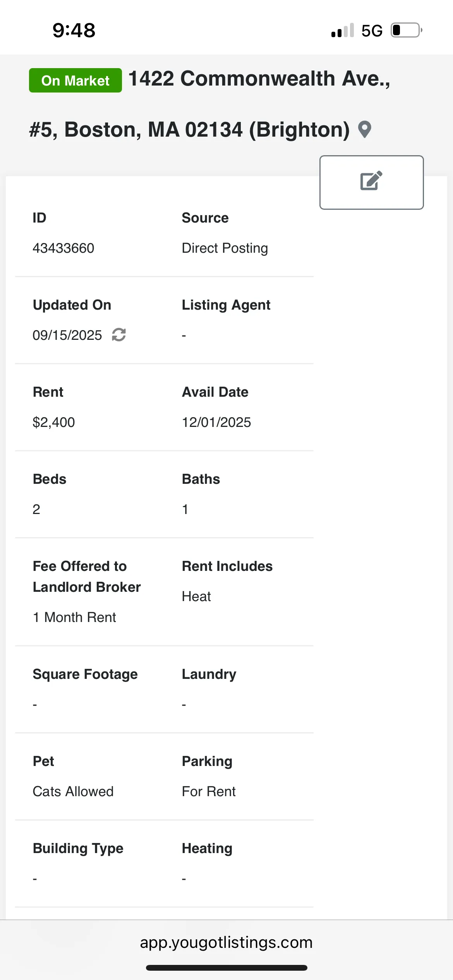Image resolution: width=453 pixels, height=980 pixels.
Task: Click the green On Market status badge
Action: pyautogui.click(x=75, y=81)
